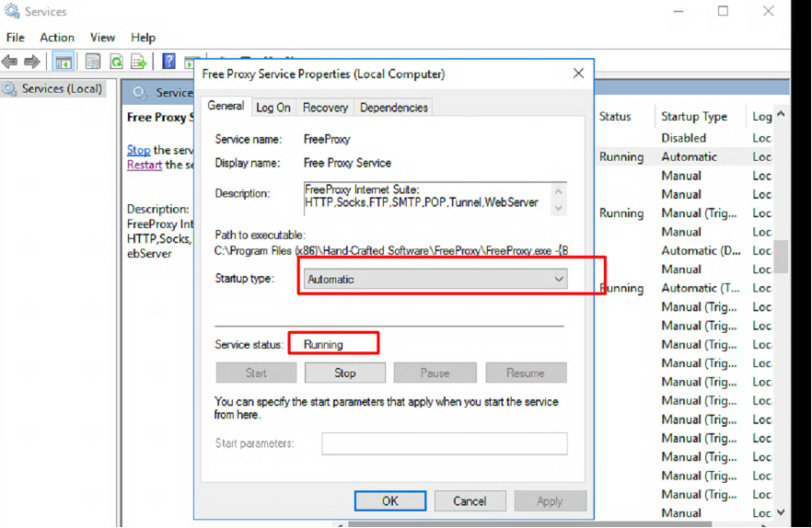Open the Action menu
812x528 pixels.
[x=57, y=38]
